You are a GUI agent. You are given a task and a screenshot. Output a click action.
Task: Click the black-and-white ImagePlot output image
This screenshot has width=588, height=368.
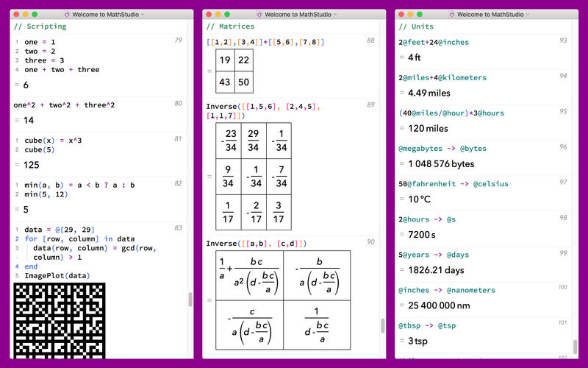coord(60,321)
